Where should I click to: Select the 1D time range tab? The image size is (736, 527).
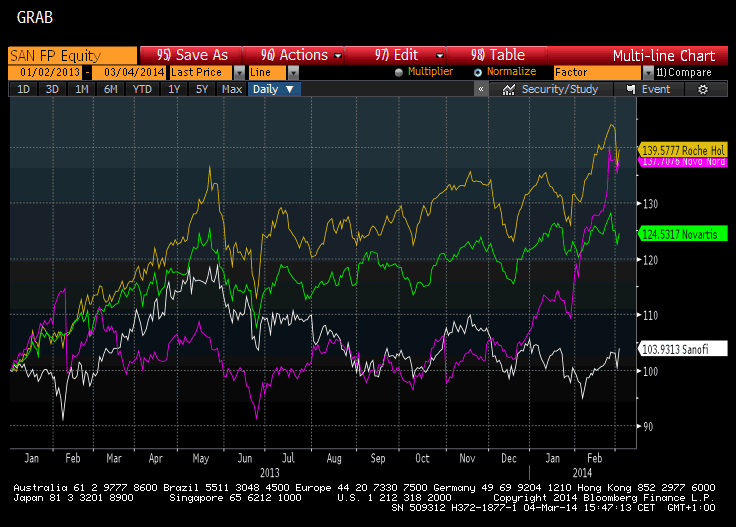click(x=23, y=89)
